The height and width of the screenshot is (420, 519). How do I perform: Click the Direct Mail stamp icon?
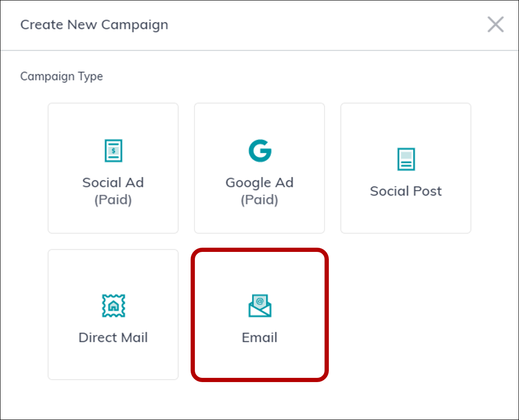(x=113, y=305)
